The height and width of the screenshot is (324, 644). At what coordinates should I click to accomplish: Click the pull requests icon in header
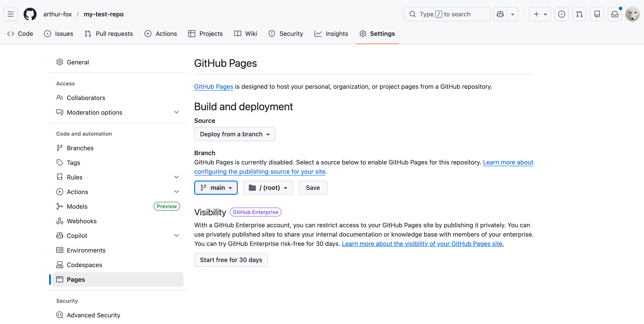tap(579, 14)
